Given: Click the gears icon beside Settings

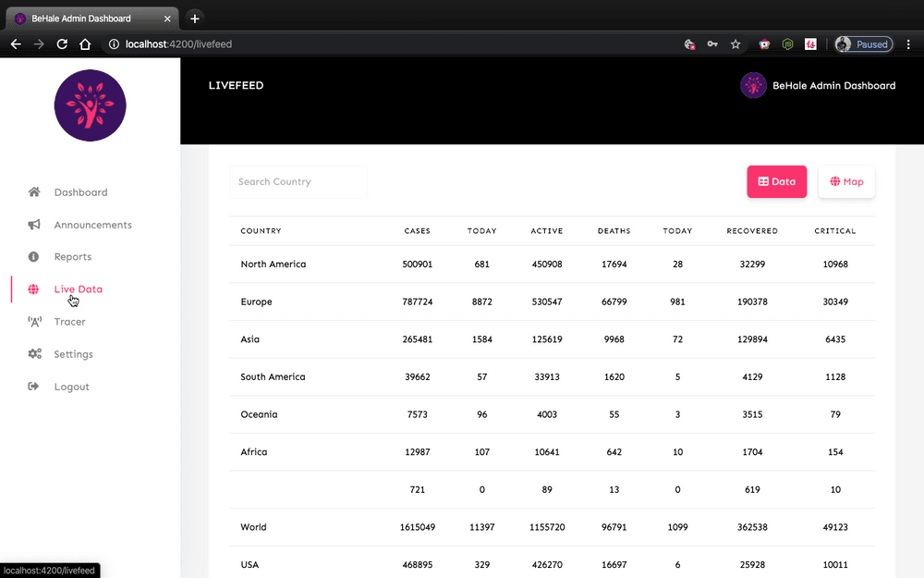Looking at the screenshot, I should tap(34, 354).
